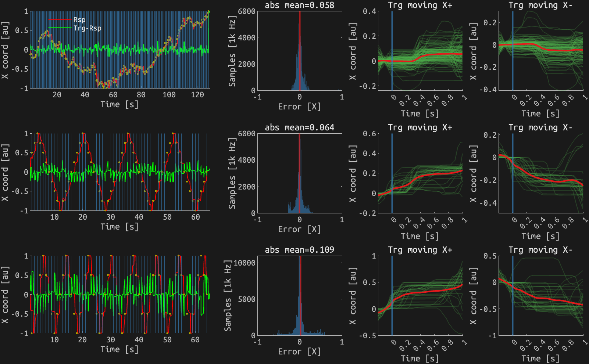
Task: Click the "Trg-Rsp" legend label
Action: [x=87, y=28]
